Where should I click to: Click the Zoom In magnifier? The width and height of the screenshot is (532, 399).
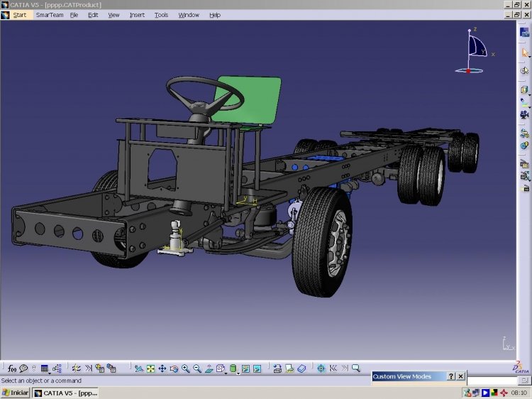pyautogui.click(x=186, y=368)
